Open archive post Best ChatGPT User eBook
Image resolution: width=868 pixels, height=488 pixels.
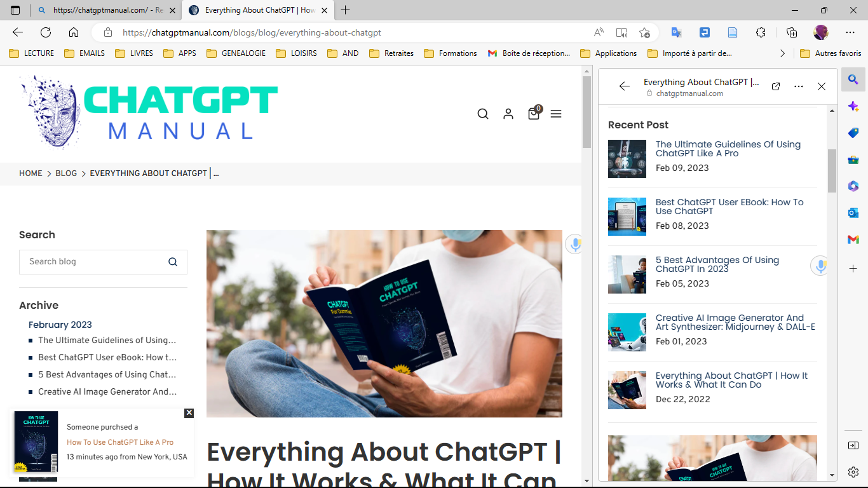tap(107, 357)
